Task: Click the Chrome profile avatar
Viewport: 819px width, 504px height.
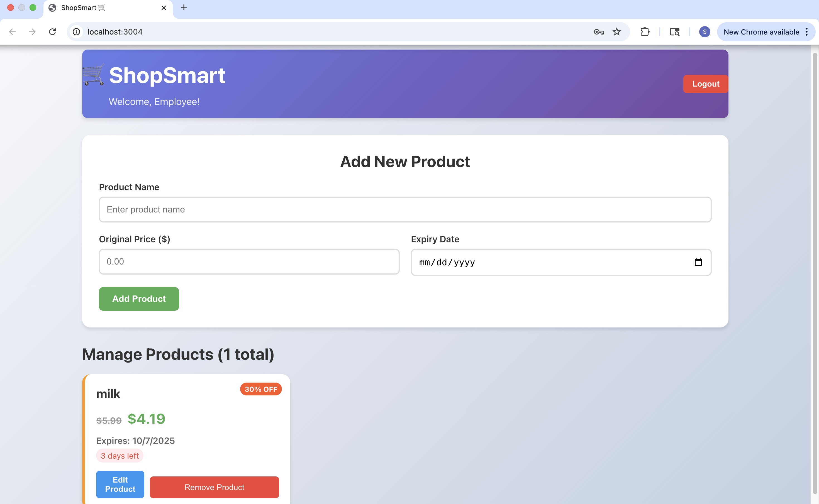Action: pos(704,32)
